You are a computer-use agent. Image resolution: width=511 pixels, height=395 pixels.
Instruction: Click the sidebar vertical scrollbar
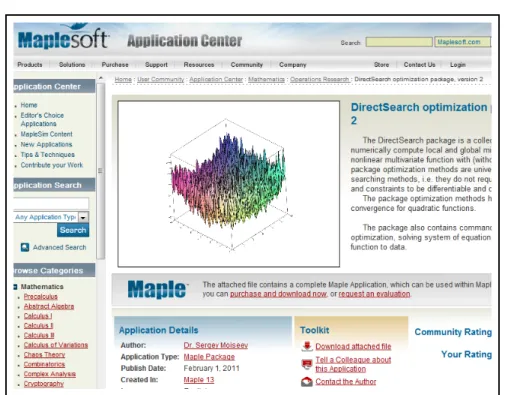[101, 171]
